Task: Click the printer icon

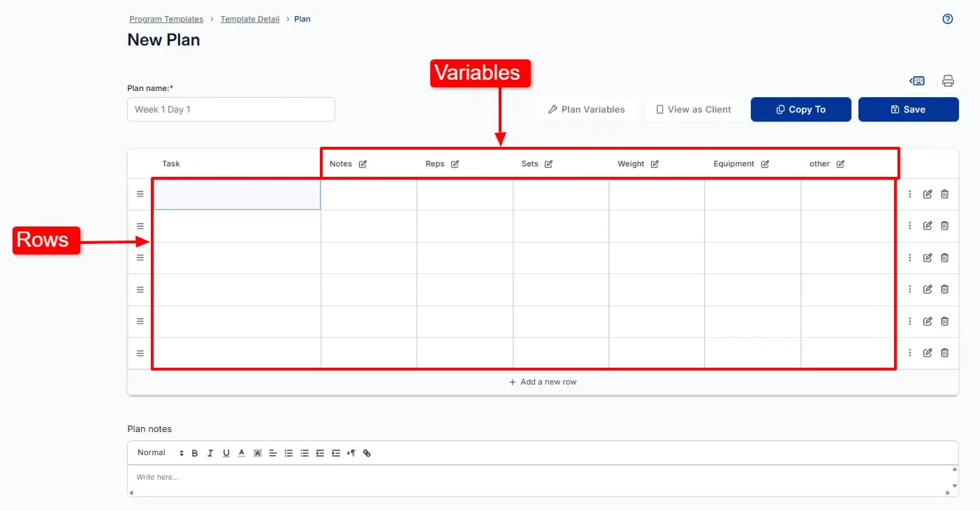Action: click(948, 81)
